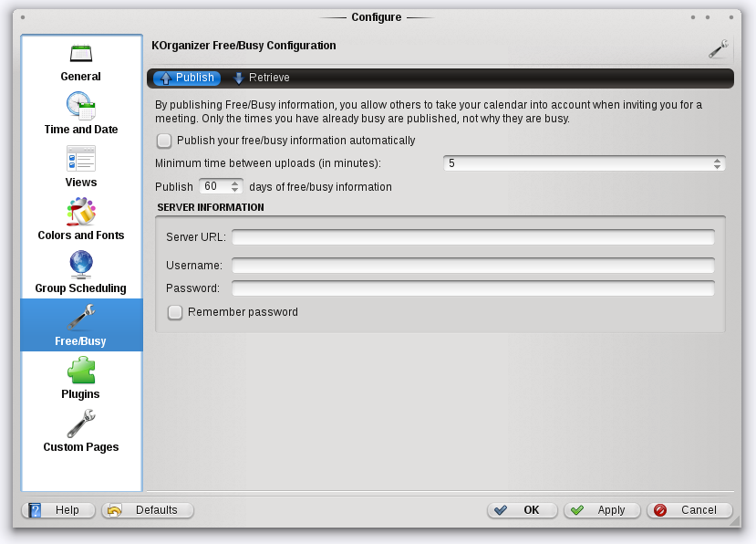Click the Custom Pages label in sidebar

pyautogui.click(x=81, y=447)
